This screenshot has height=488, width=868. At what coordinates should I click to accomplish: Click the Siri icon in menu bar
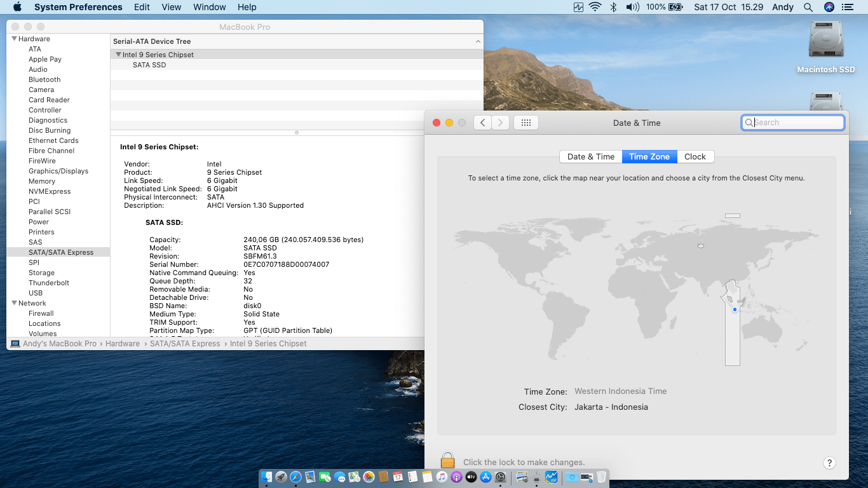(829, 7)
